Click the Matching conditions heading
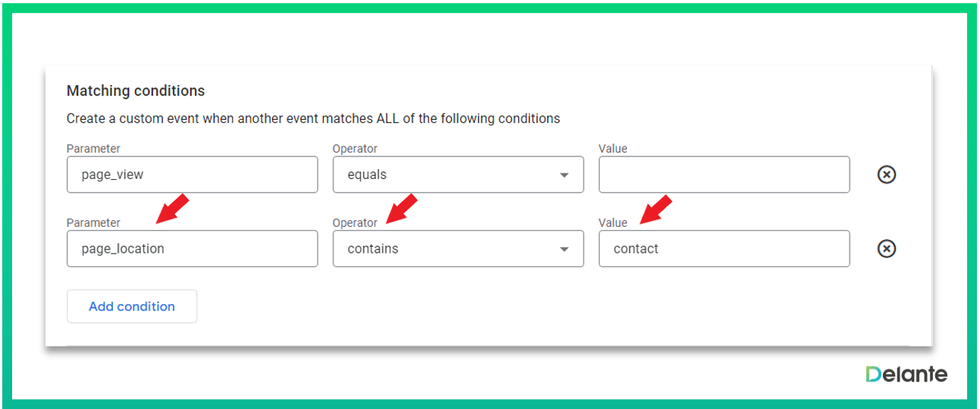This screenshot has height=409, width=980. tap(136, 91)
